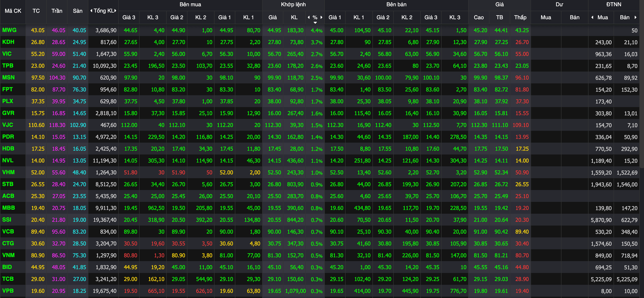
Task: Click GVR matched volume 267,40
Action: 295,113
